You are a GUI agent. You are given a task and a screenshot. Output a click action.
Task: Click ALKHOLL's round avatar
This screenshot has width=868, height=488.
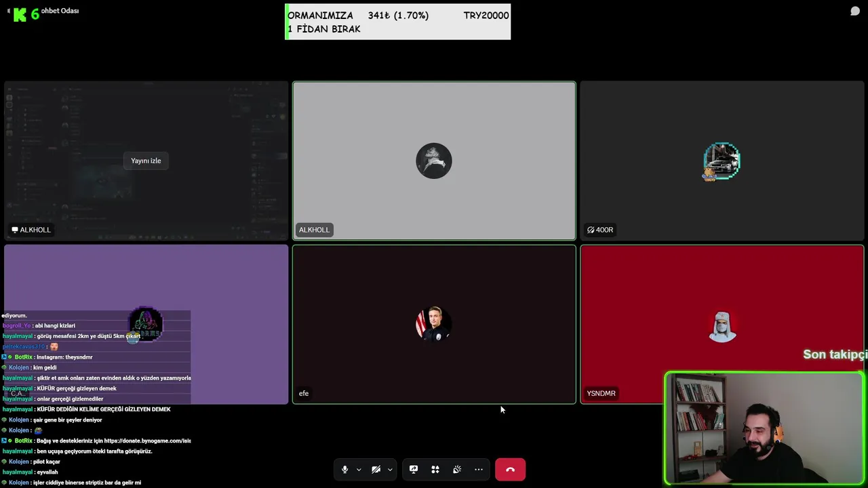434,161
